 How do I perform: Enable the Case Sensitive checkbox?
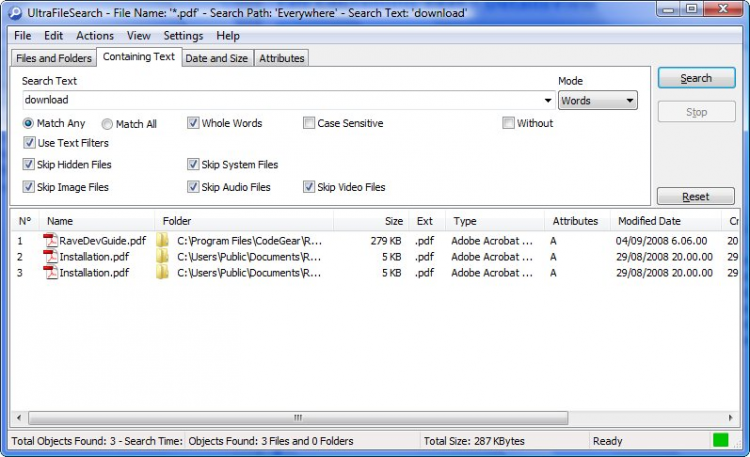coord(309,123)
